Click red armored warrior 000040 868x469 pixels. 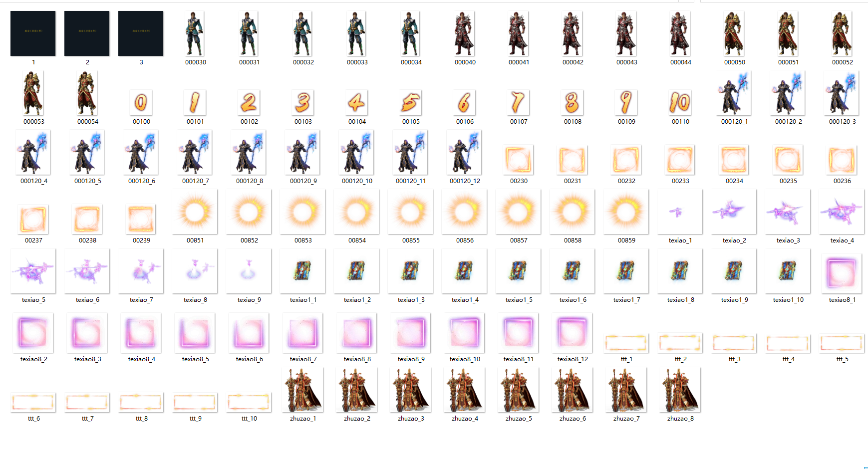(x=464, y=33)
